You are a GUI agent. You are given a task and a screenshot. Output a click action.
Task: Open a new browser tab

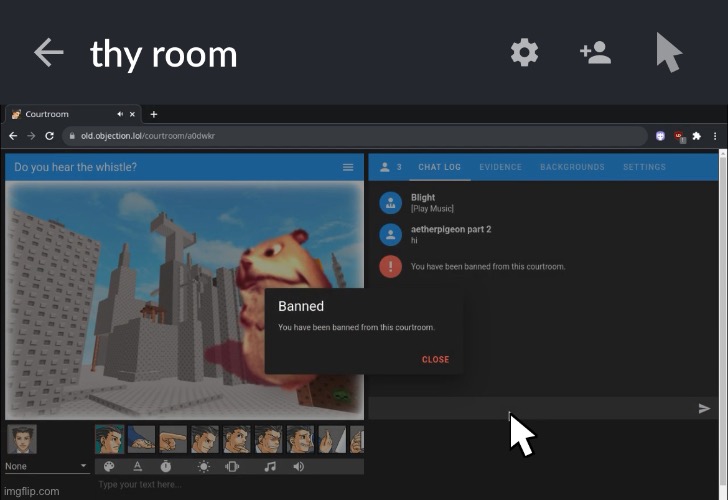pyautogui.click(x=154, y=114)
